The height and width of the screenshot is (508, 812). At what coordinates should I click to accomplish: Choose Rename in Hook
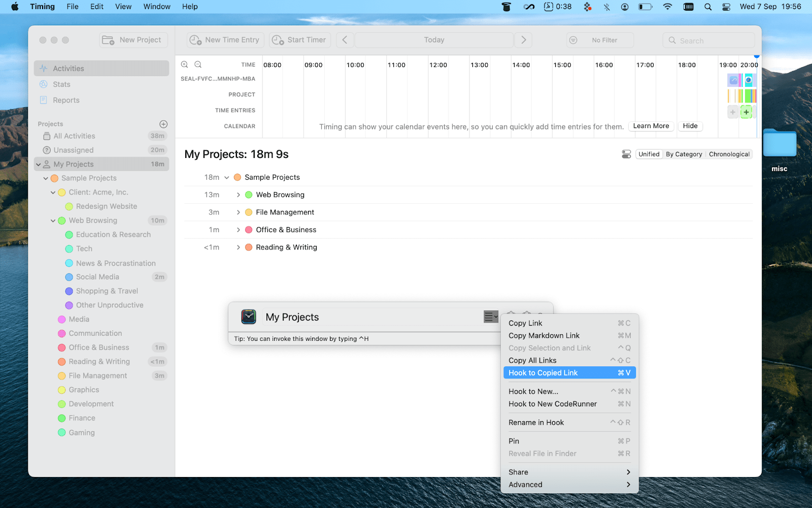tap(569, 423)
